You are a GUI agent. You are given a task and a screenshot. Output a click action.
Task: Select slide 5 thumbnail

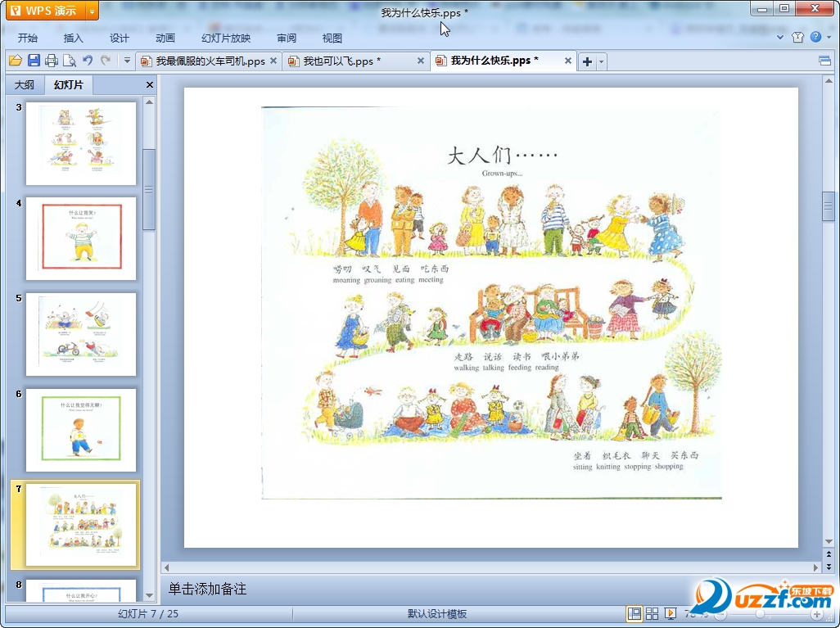pyautogui.click(x=81, y=334)
